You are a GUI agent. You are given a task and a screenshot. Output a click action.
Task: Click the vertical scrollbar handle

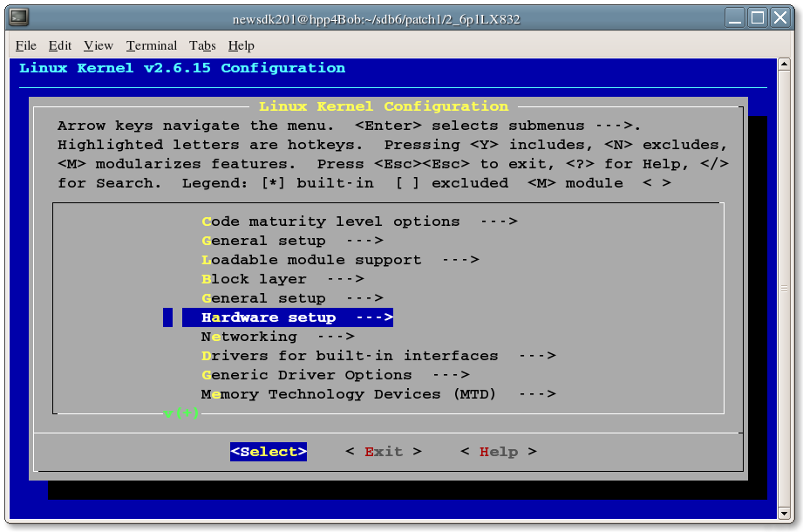(x=784, y=289)
